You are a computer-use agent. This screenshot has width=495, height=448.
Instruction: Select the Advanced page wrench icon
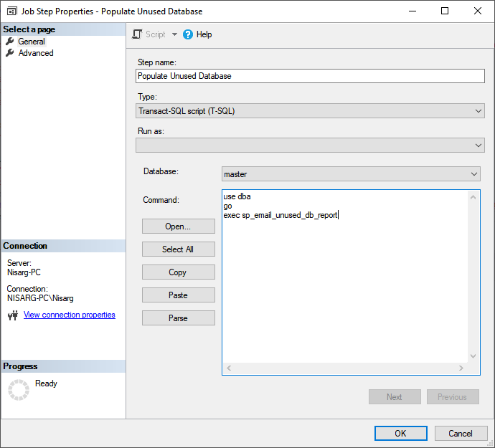click(10, 53)
